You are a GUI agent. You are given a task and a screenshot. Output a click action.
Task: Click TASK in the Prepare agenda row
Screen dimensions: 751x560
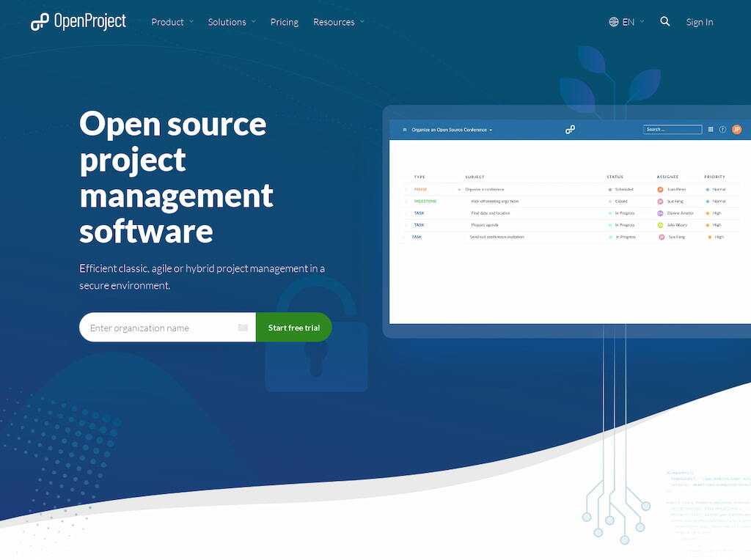pyautogui.click(x=419, y=225)
